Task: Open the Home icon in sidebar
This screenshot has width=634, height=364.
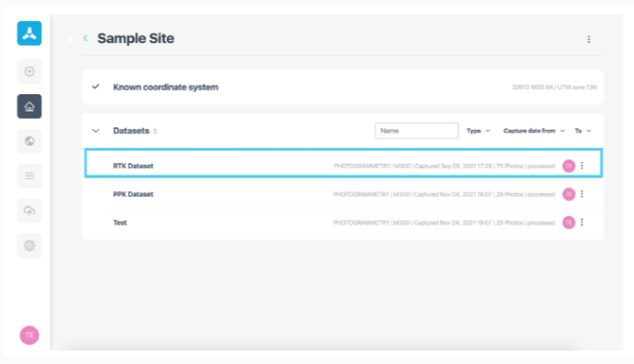Action: pos(29,106)
